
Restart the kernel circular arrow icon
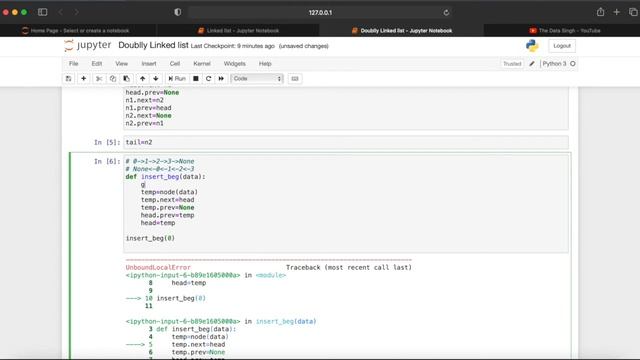coord(209,78)
